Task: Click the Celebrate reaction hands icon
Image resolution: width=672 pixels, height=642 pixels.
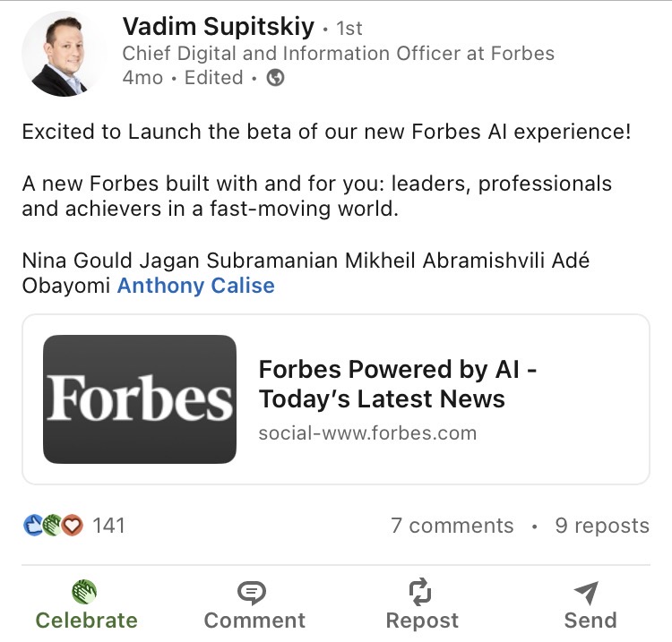Action: pyautogui.click(x=84, y=592)
